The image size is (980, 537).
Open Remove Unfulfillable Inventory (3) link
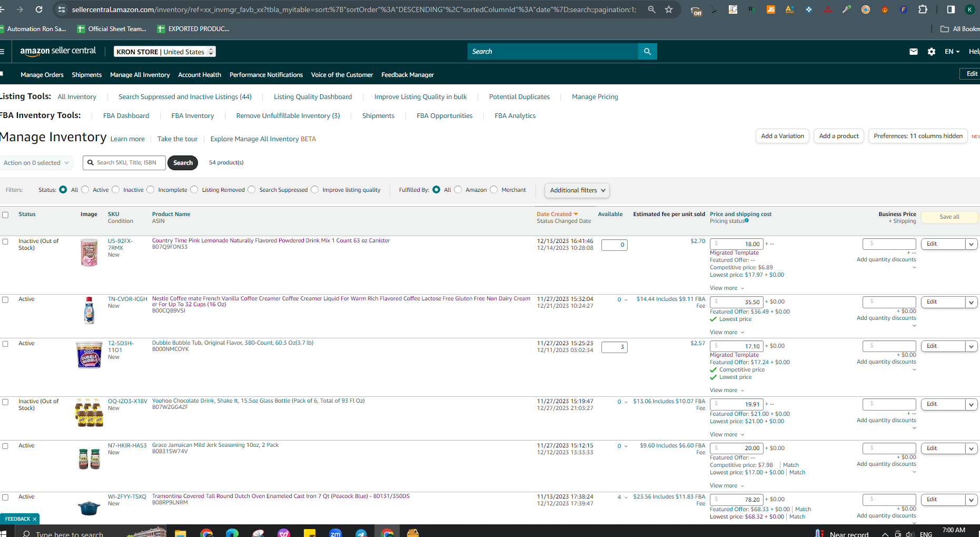pyautogui.click(x=288, y=116)
